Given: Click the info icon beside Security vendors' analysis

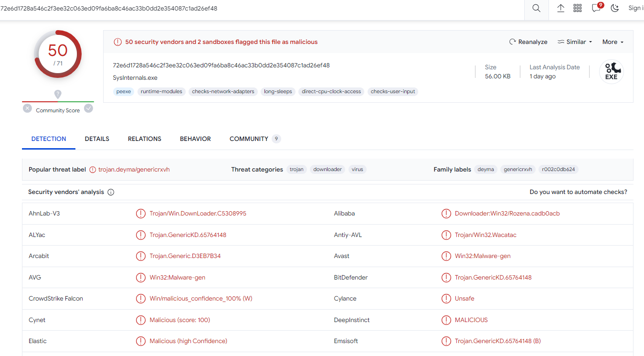Looking at the screenshot, I should click(x=111, y=192).
